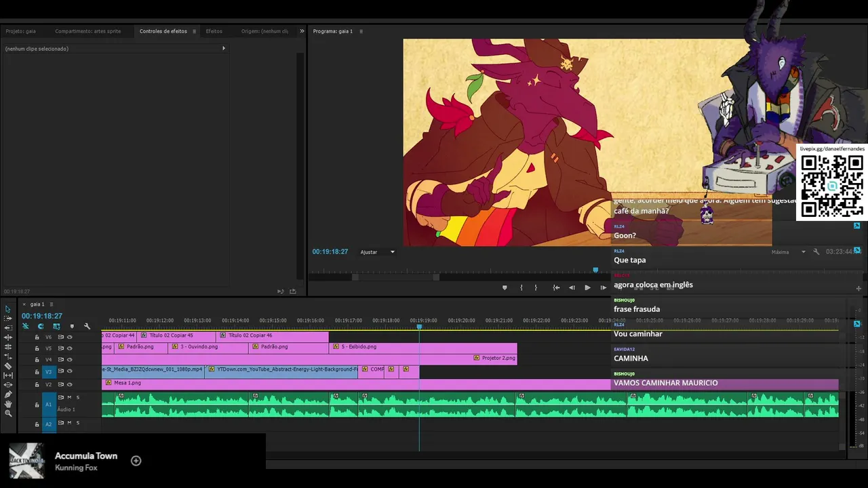Go to In point in Program monitor
The width and height of the screenshot is (868, 488).
[x=556, y=287]
